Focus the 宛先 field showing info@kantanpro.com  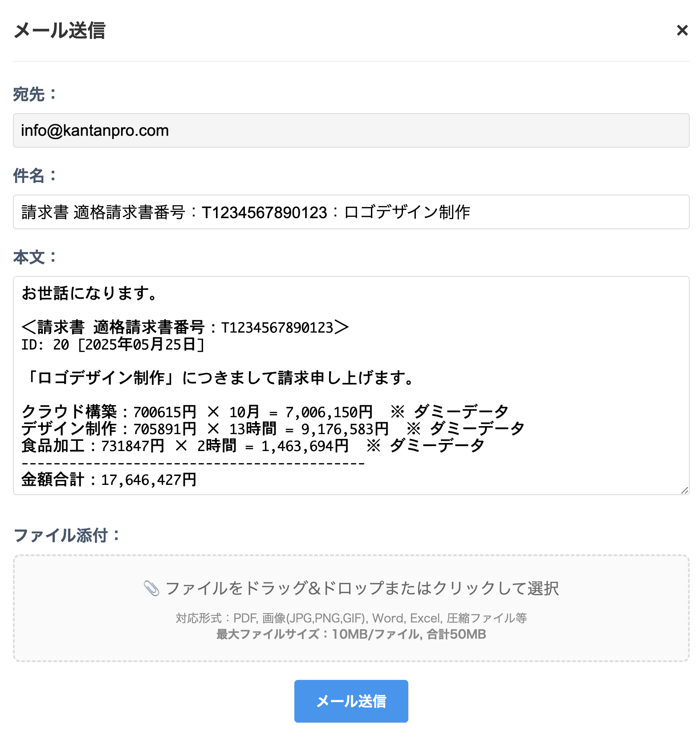[351, 130]
